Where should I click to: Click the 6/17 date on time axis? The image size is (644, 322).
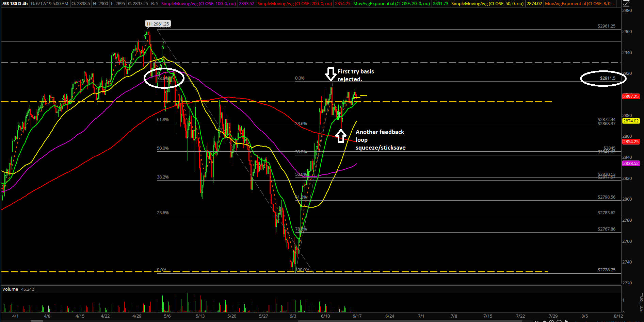[357, 316]
